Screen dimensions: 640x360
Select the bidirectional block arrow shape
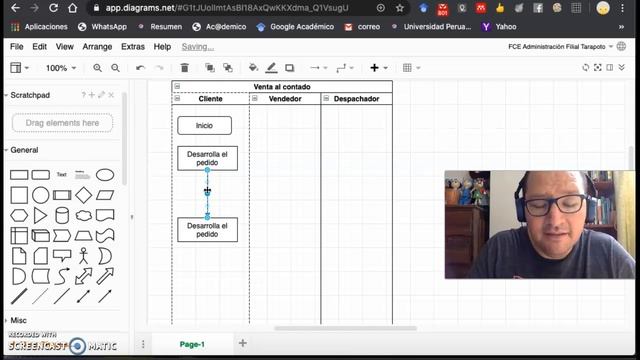[84, 276]
